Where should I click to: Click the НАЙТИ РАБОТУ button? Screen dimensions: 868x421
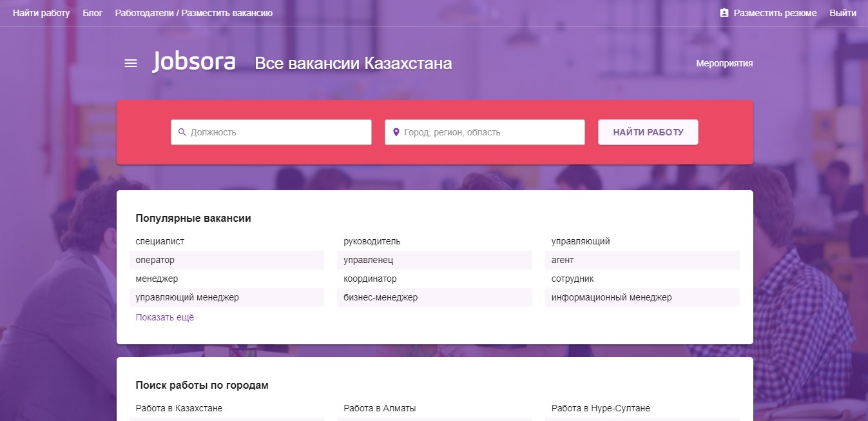(648, 132)
